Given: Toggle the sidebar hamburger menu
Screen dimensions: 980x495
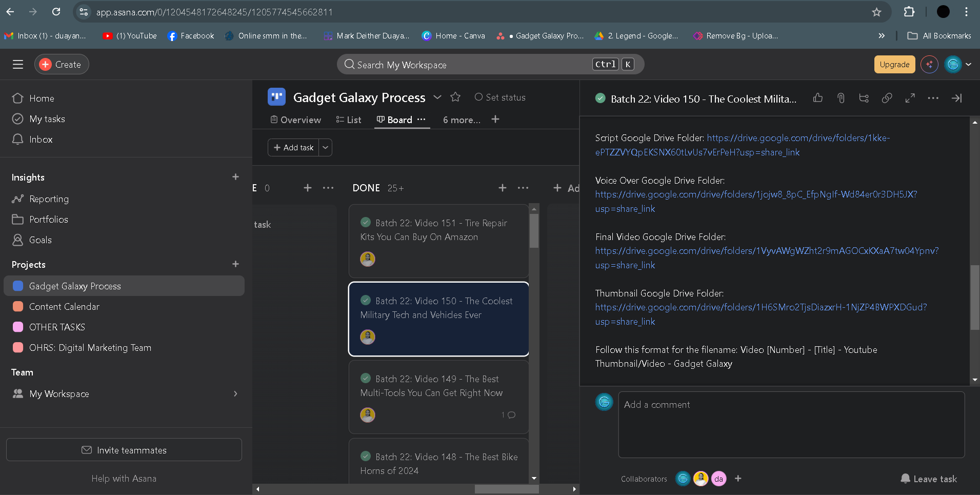Looking at the screenshot, I should tap(18, 65).
